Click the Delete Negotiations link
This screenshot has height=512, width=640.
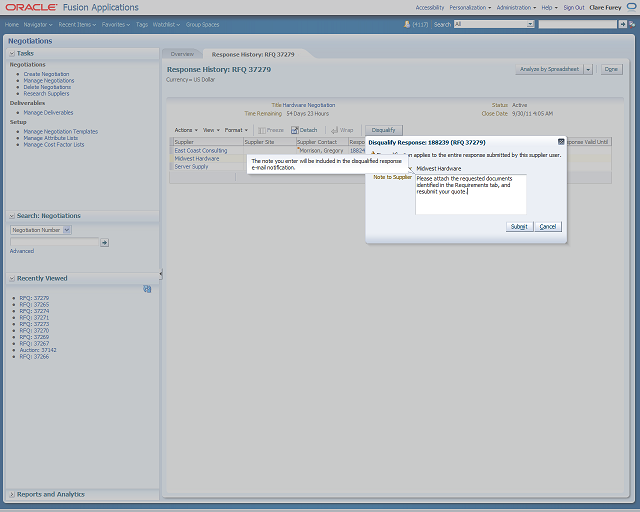click(47, 87)
